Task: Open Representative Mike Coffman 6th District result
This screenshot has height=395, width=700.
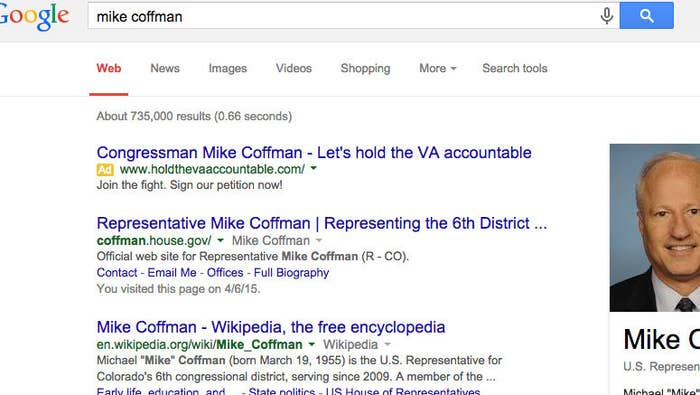Action: [322, 223]
